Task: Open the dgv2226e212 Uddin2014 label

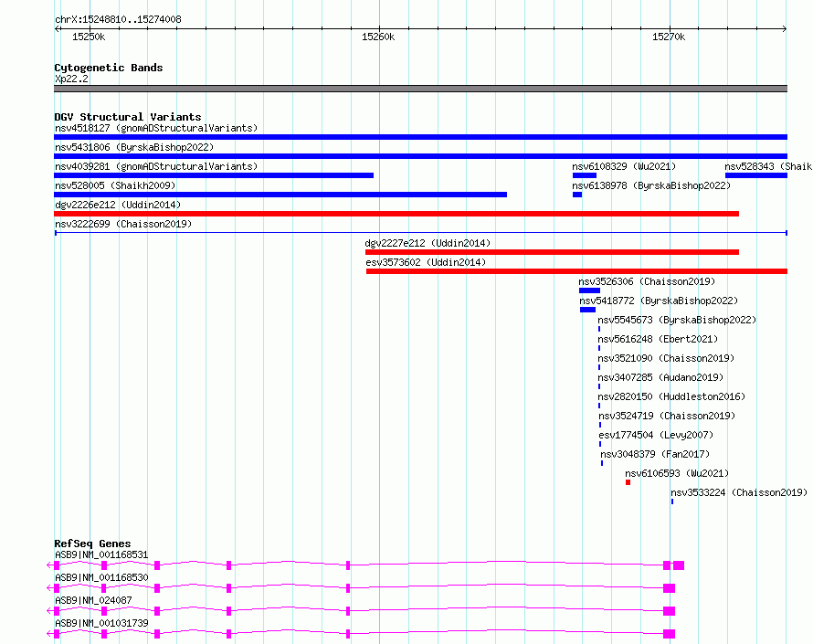Action: tap(118, 205)
